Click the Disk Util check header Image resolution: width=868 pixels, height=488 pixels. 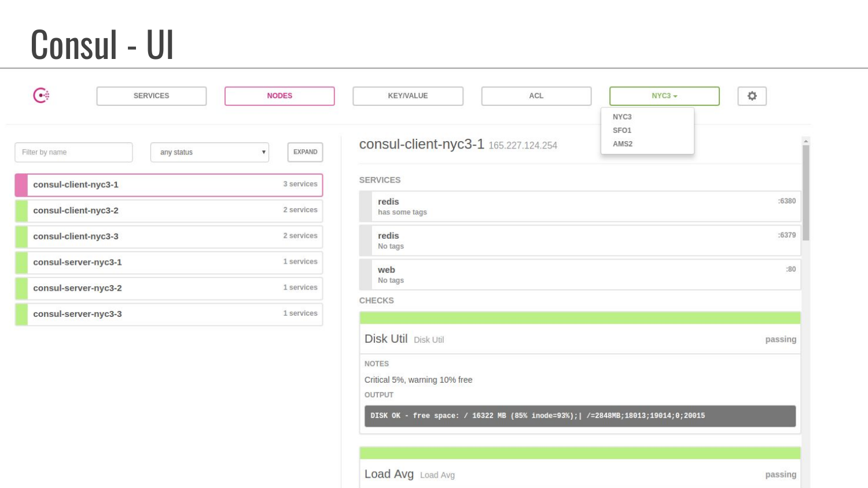click(580, 339)
